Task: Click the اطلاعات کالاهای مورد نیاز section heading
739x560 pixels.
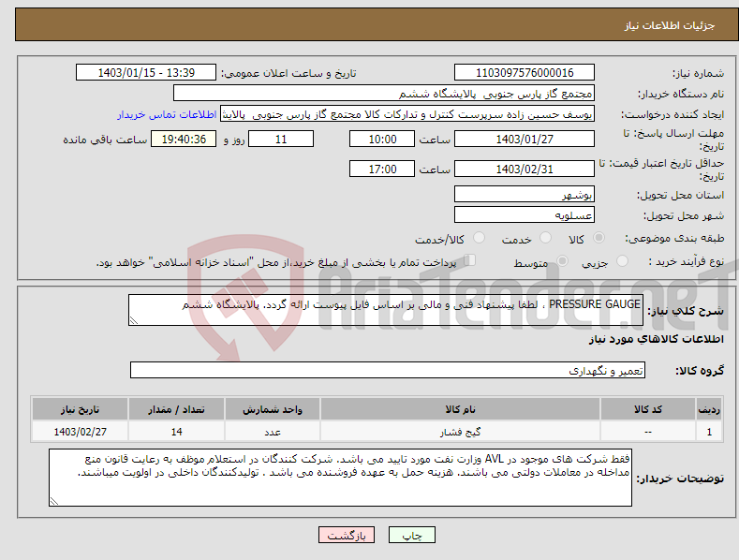Action: click(656, 339)
